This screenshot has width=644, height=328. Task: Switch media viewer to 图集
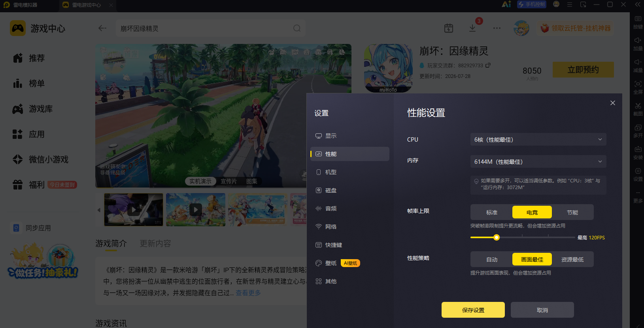(252, 181)
